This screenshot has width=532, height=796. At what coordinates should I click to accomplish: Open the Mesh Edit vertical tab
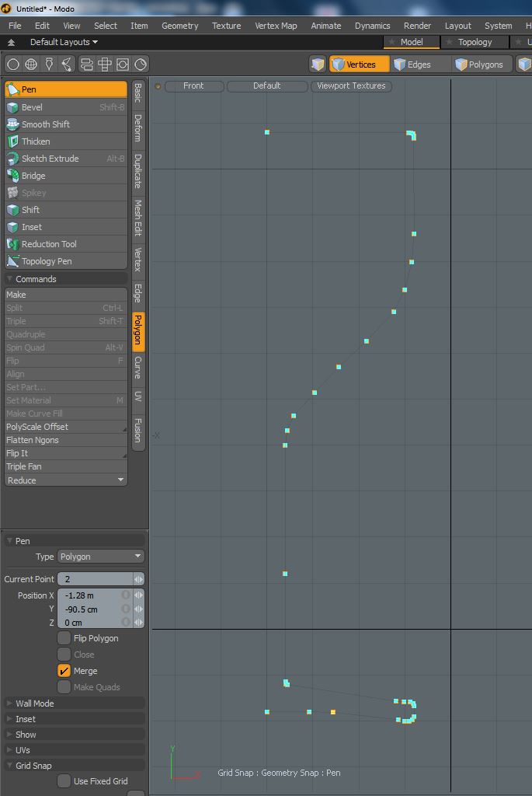point(138,218)
